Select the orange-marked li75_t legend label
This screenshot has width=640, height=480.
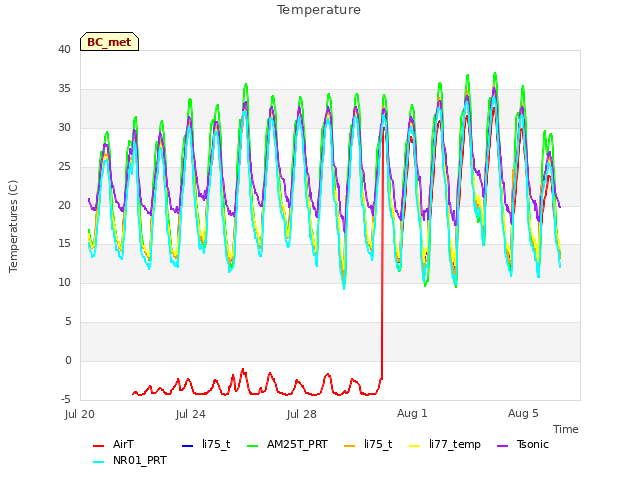[378, 444]
